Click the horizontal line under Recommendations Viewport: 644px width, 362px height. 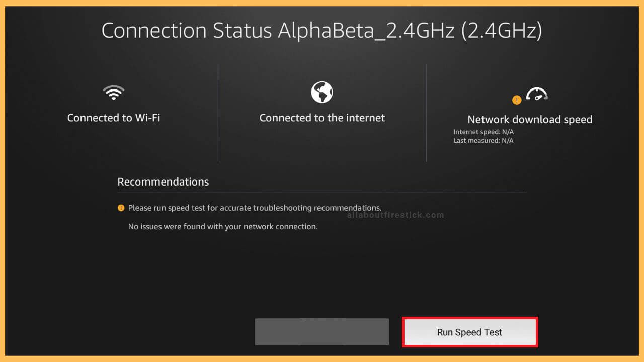point(322,193)
